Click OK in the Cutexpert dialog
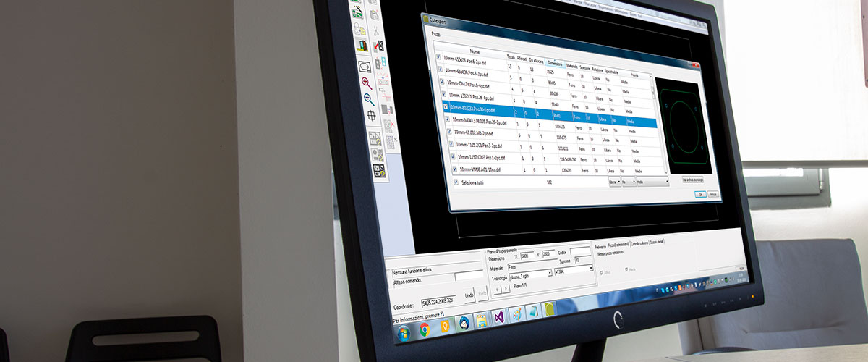Image resolution: width=868 pixels, height=362 pixels. click(x=700, y=194)
